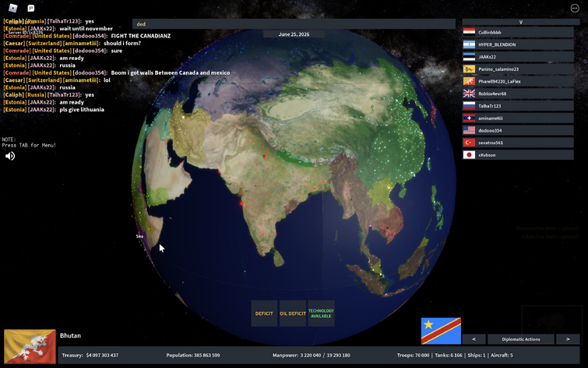Viewport: 588px width, 368px height.
Task: Click the Aircraft: 5 status entry
Action: (502, 355)
